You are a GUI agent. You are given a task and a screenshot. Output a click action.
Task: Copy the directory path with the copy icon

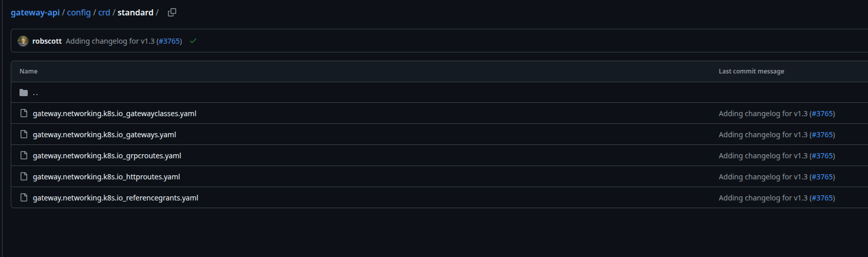[x=172, y=12]
